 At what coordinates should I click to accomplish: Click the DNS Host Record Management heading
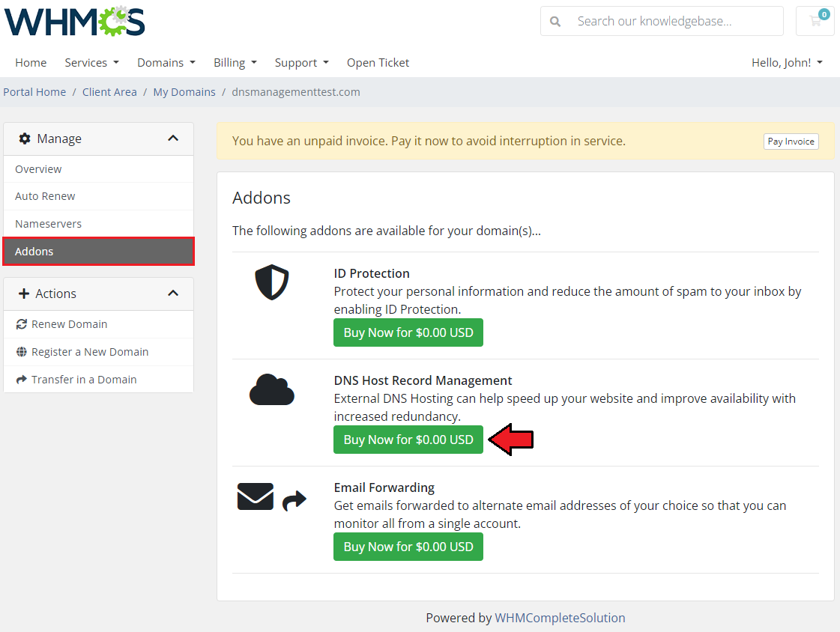click(x=423, y=380)
